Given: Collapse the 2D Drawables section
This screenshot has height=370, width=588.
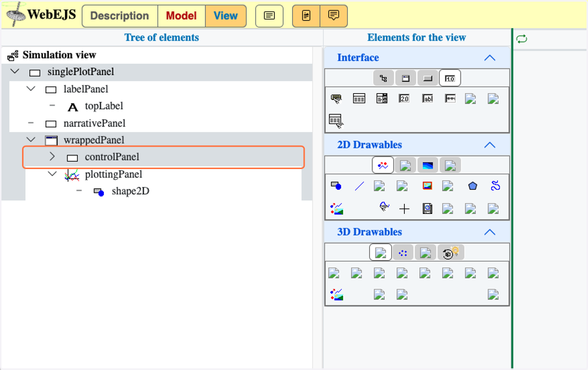Looking at the screenshot, I should 490,145.
